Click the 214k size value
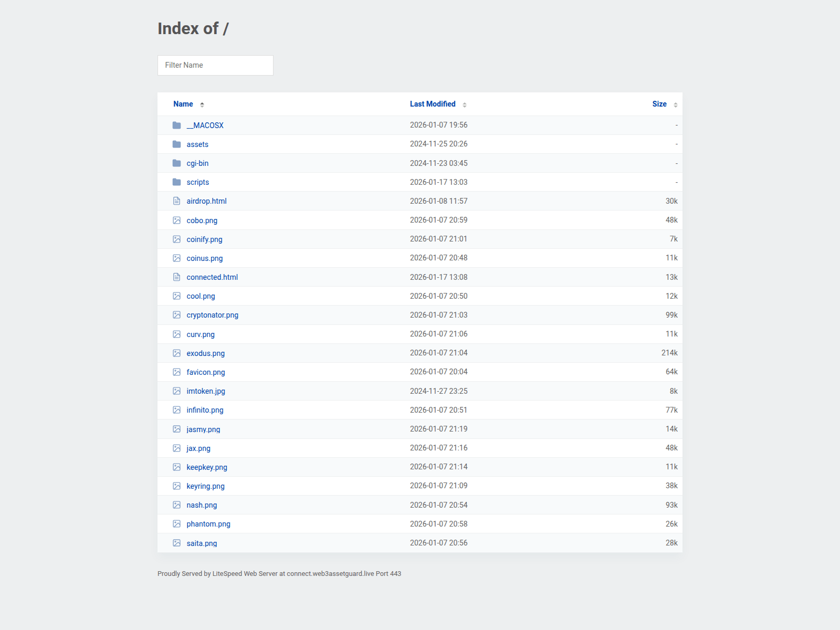 669,353
